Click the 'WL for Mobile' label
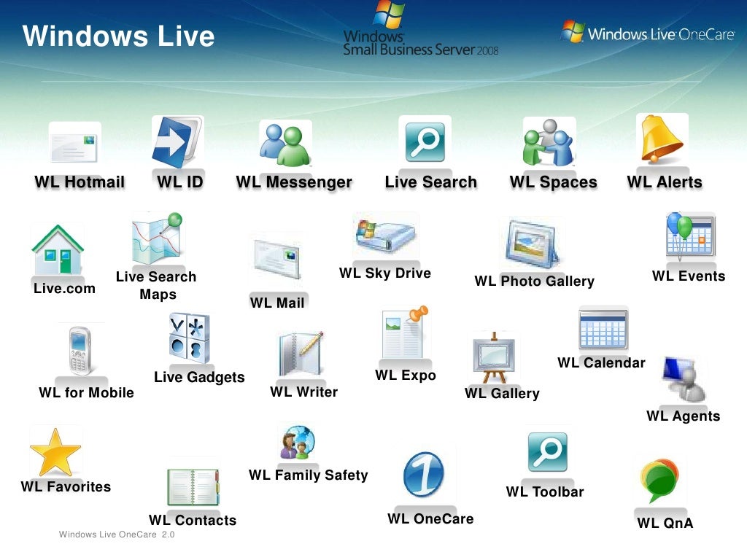Viewport: 747px width, 560px height. pyautogui.click(x=86, y=393)
